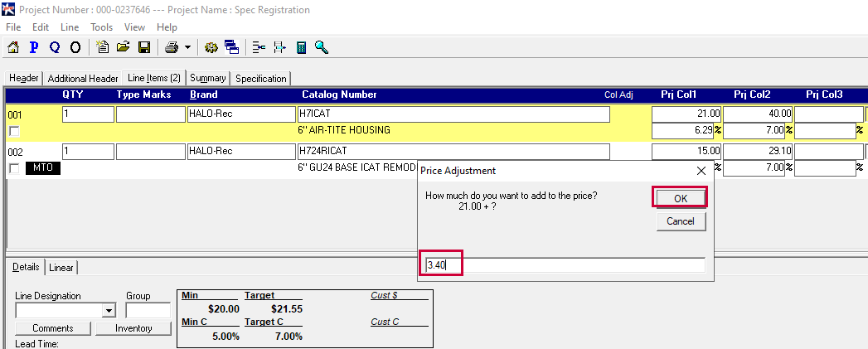The image size is (868, 349).
Task: Switch to the Linear tab
Action: click(x=61, y=267)
